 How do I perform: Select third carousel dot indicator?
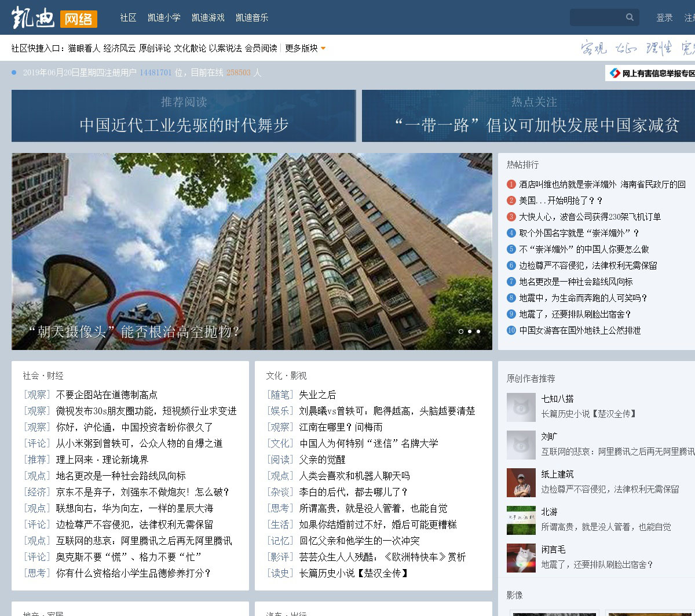(478, 331)
